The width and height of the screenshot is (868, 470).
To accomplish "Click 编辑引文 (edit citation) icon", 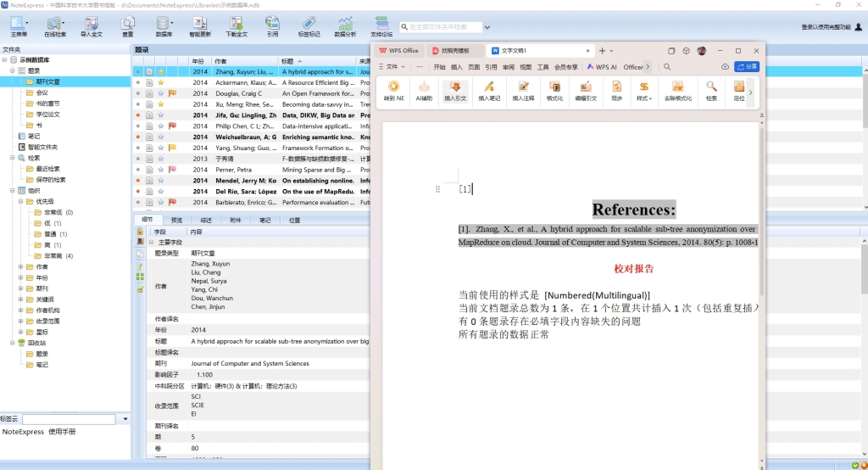I will [586, 90].
